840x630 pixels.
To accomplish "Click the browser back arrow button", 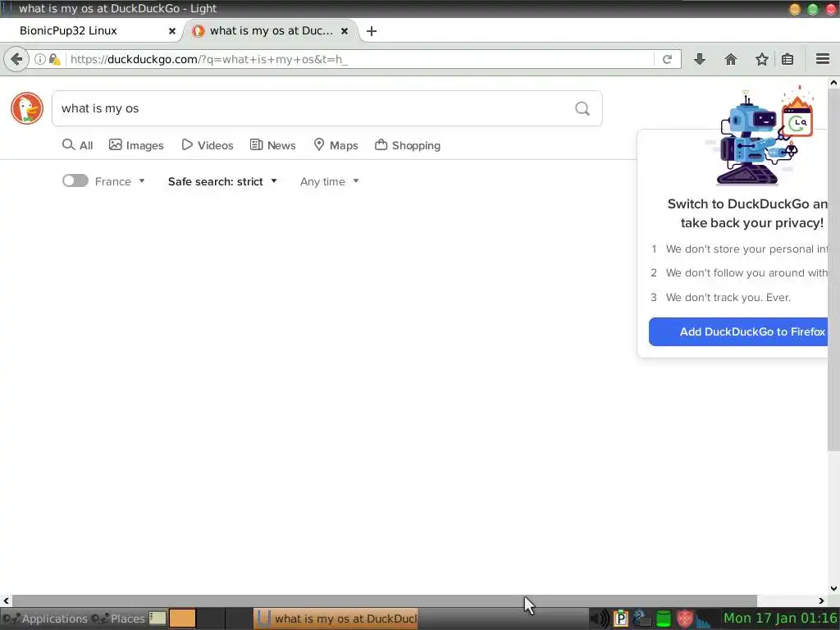I will (x=16, y=59).
